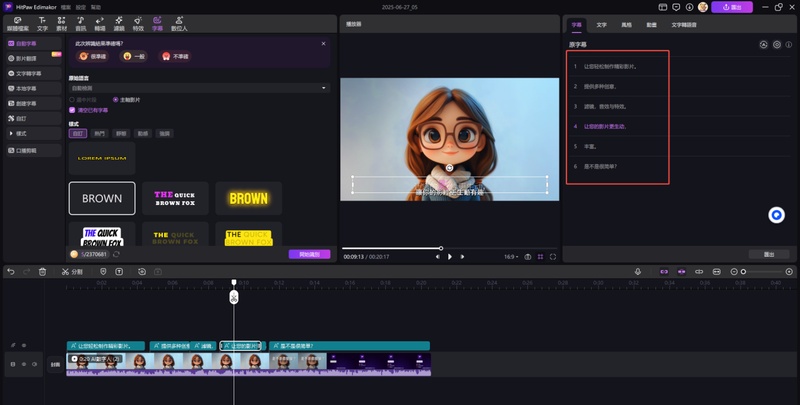Toggle the mute icon on the video track

(35, 364)
